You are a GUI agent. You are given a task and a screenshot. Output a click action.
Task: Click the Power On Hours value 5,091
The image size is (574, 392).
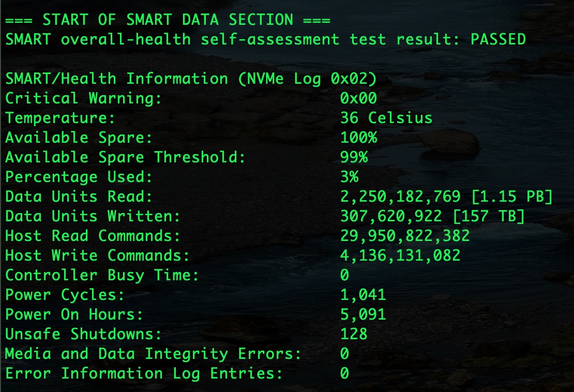click(363, 314)
